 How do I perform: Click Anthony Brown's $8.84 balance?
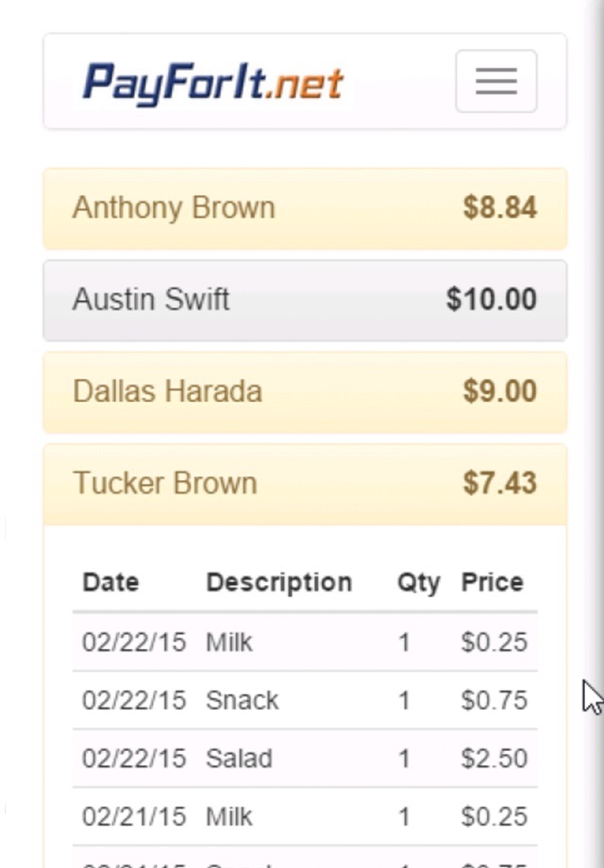click(x=499, y=208)
